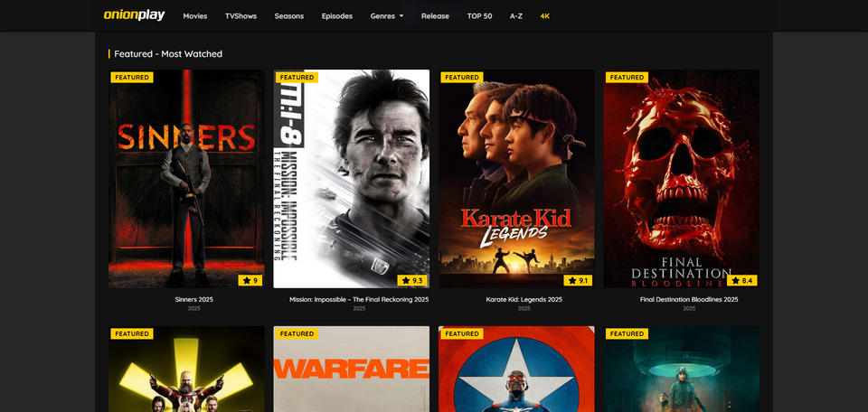The image size is (868, 412).
Task: Open the Mission: Impossible poster thumbnail
Action: pyautogui.click(x=352, y=179)
